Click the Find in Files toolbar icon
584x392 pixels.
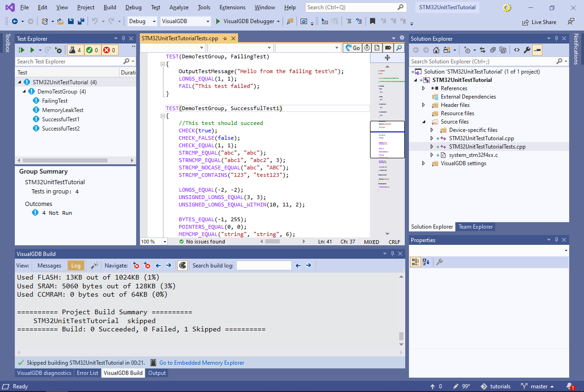pyautogui.click(x=290, y=21)
